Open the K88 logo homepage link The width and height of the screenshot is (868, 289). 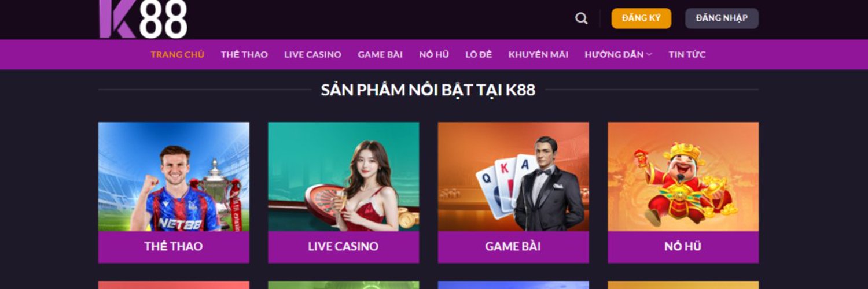click(144, 19)
